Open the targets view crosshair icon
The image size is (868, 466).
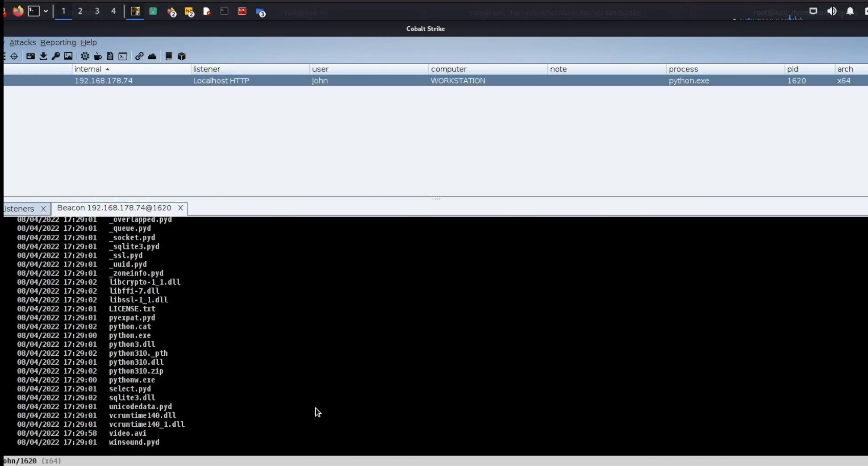(14, 56)
